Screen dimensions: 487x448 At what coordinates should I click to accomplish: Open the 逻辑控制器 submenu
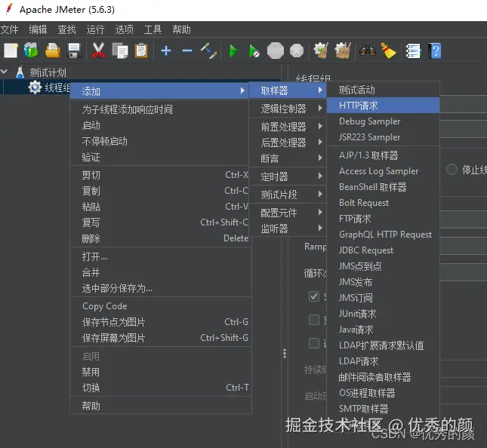point(288,109)
